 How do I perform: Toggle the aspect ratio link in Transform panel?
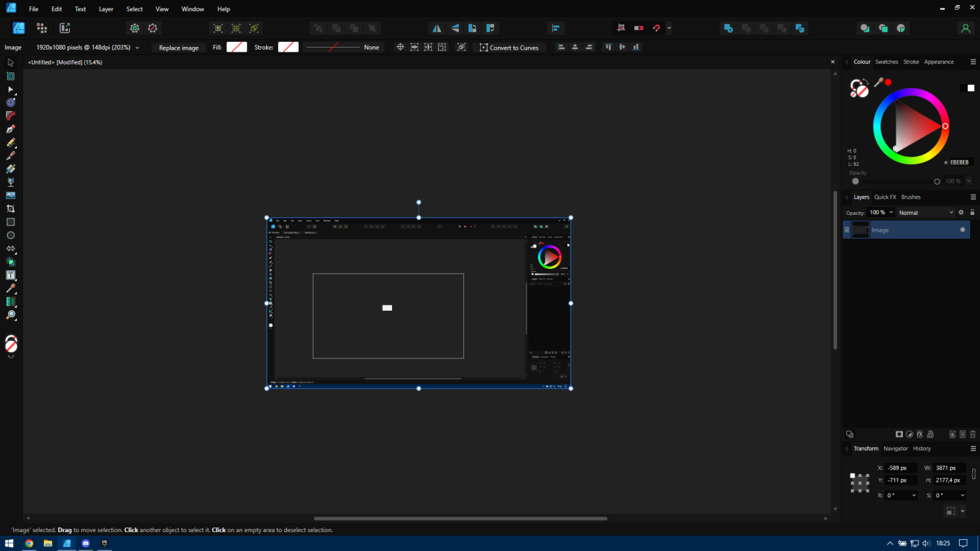pos(973,474)
